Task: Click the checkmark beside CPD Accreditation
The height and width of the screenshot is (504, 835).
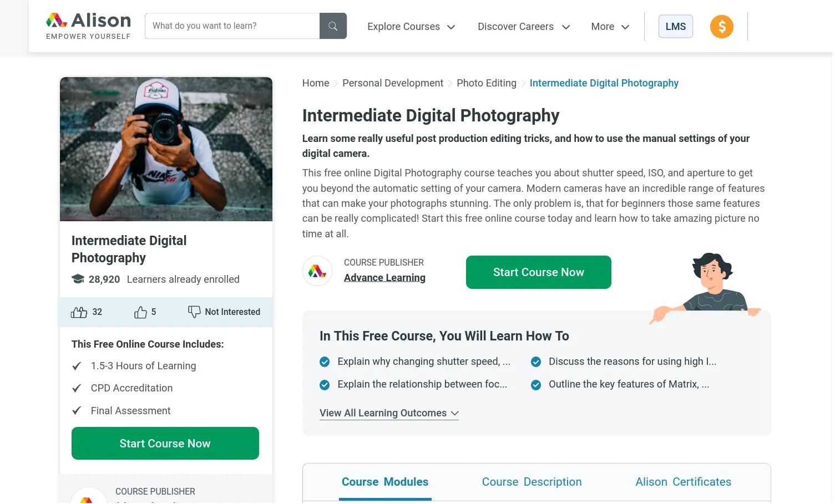Action: pos(77,388)
